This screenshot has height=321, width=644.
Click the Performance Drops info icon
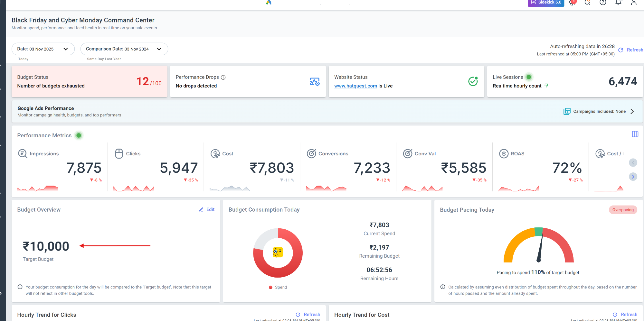pyautogui.click(x=223, y=78)
